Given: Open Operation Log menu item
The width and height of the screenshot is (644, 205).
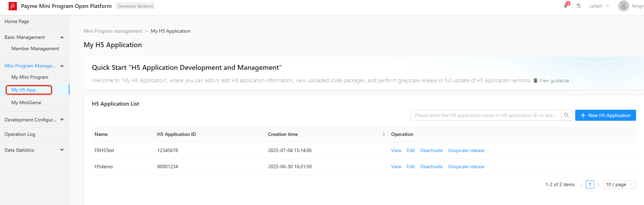Looking at the screenshot, I should tap(20, 134).
